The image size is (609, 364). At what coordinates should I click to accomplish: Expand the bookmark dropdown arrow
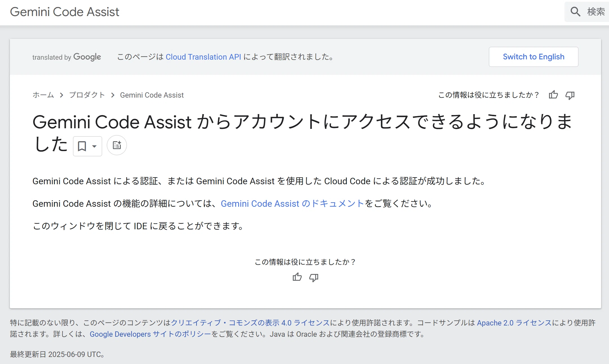(95, 146)
